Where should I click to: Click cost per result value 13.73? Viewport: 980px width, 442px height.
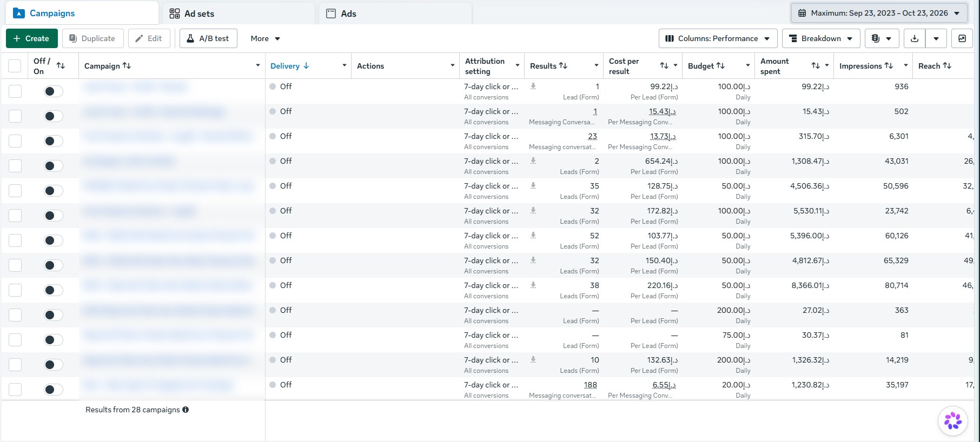tap(663, 136)
